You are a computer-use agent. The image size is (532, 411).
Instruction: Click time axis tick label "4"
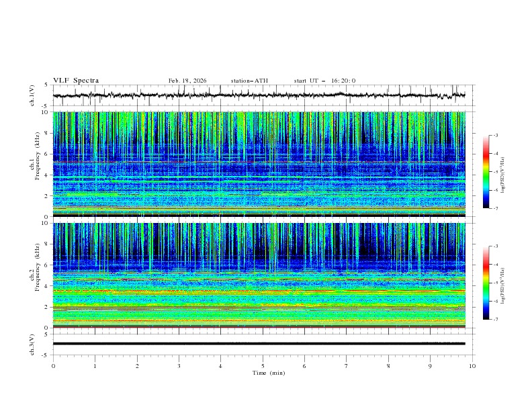[x=220, y=366]
